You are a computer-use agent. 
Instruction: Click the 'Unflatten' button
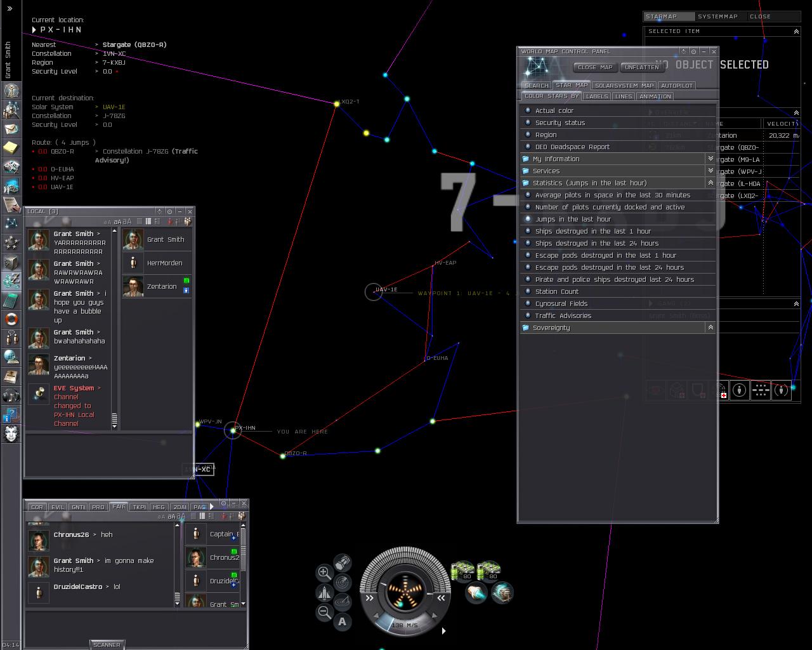(641, 67)
